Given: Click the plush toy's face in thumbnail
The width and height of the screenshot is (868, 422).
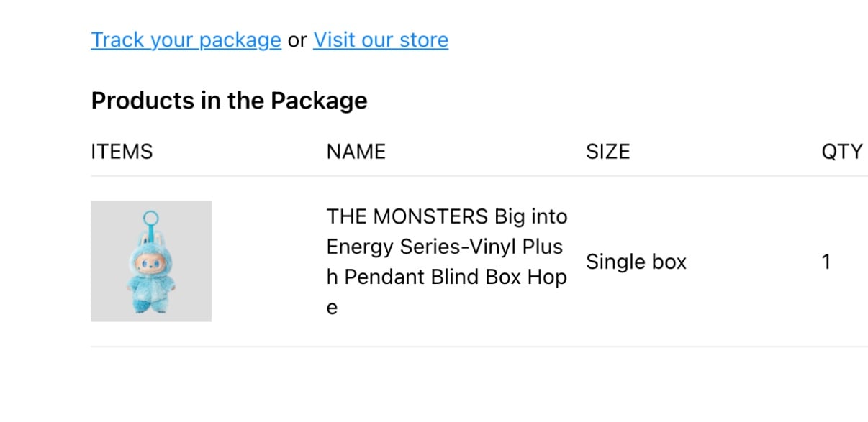Looking at the screenshot, I should [150, 264].
